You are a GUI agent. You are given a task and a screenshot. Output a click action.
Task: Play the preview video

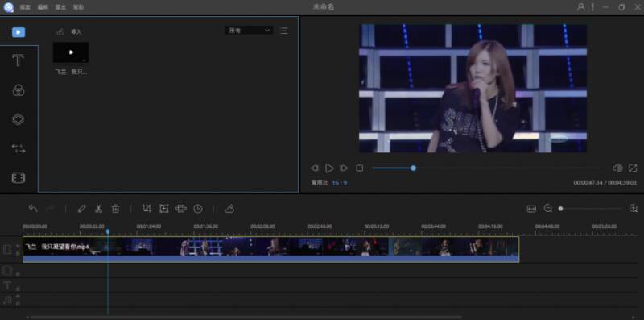(x=329, y=168)
